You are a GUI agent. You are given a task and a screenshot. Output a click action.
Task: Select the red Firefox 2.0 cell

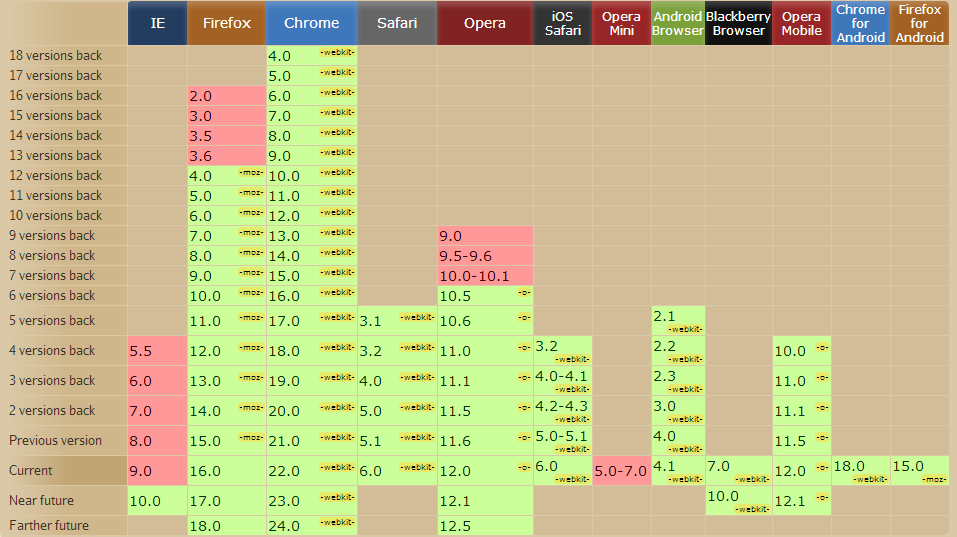click(x=226, y=96)
